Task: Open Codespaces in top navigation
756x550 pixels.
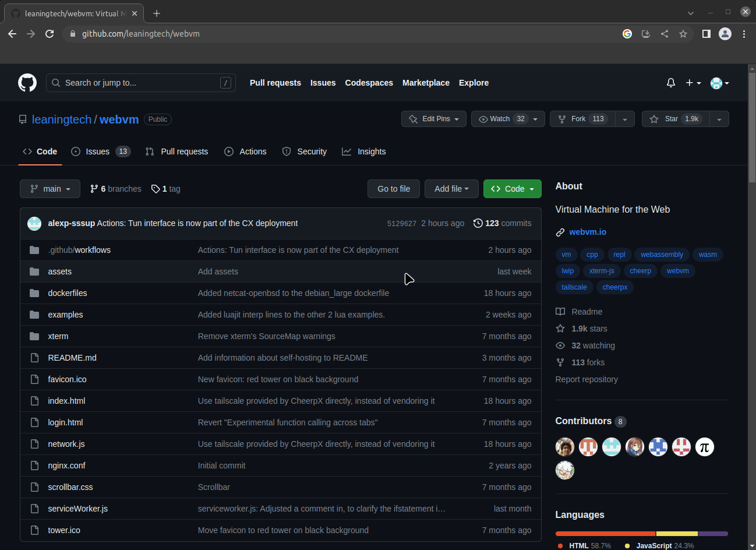Action: pyautogui.click(x=369, y=83)
